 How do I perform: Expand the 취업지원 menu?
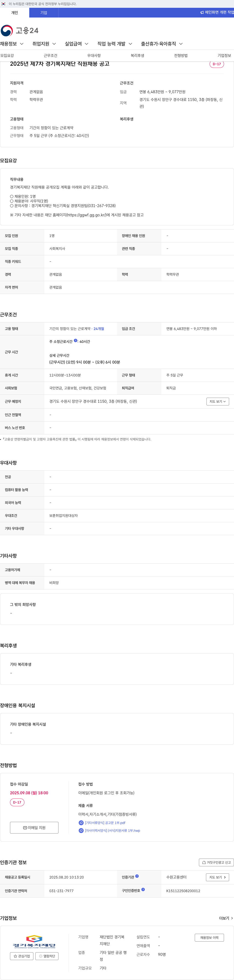point(44,44)
